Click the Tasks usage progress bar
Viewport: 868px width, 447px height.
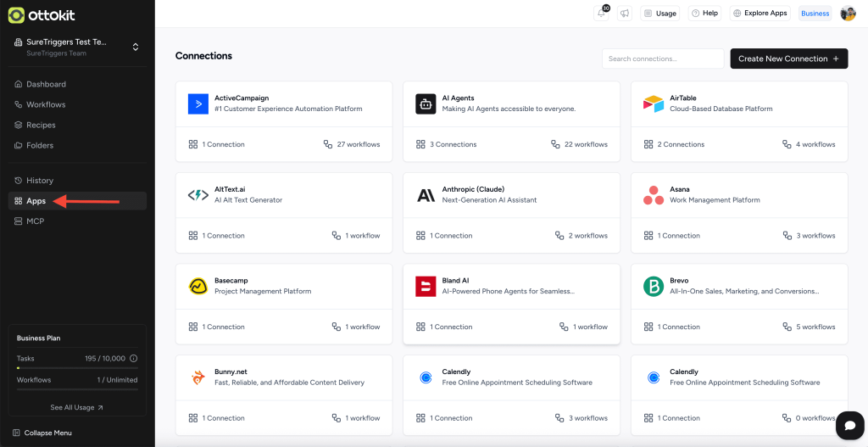[76, 368]
